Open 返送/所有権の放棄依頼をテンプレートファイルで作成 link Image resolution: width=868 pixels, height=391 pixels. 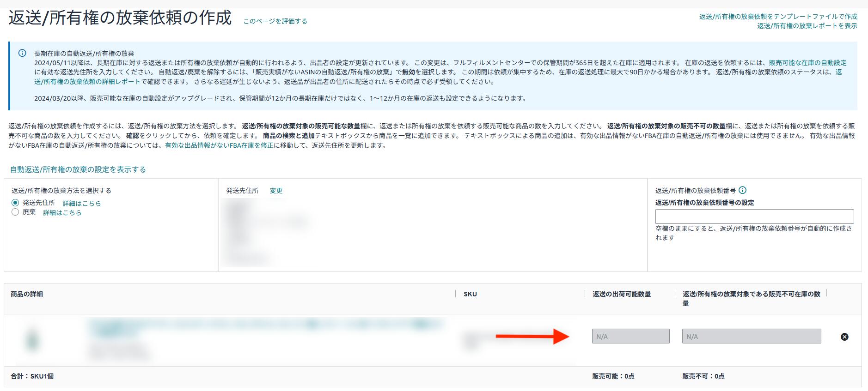point(778,17)
